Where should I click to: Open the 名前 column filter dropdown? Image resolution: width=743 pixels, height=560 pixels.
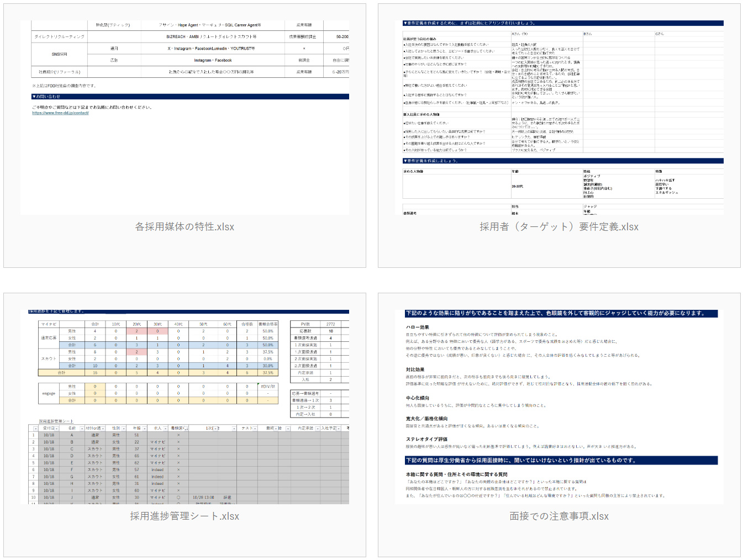point(82,429)
